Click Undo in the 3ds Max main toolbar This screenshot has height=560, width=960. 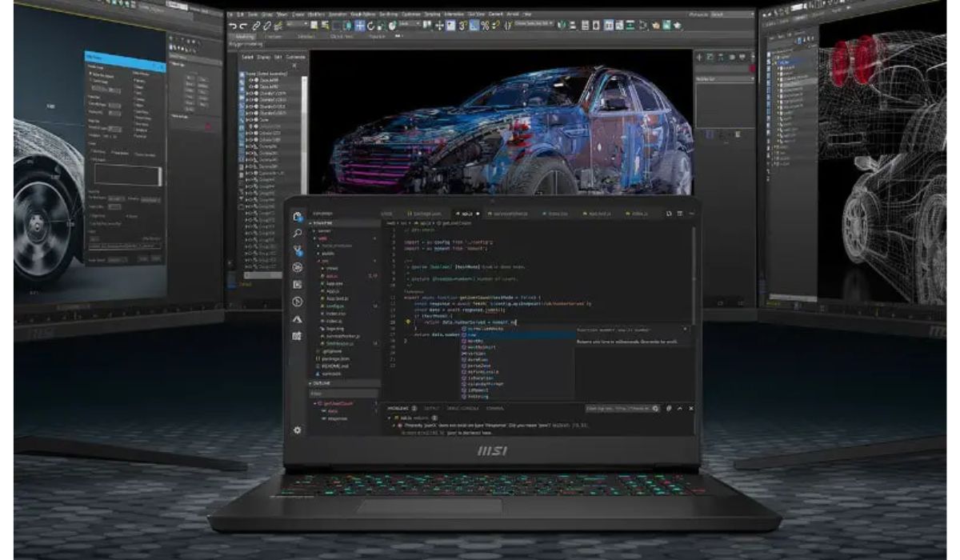pos(233,26)
